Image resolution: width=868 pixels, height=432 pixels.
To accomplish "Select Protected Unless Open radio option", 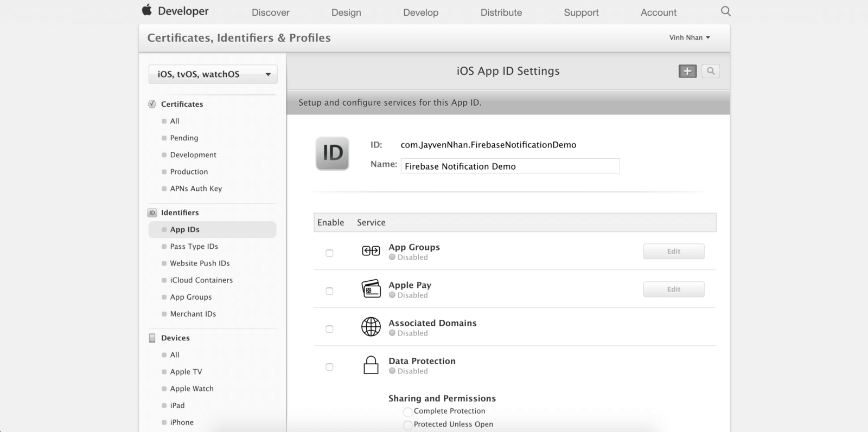I will [407, 425].
